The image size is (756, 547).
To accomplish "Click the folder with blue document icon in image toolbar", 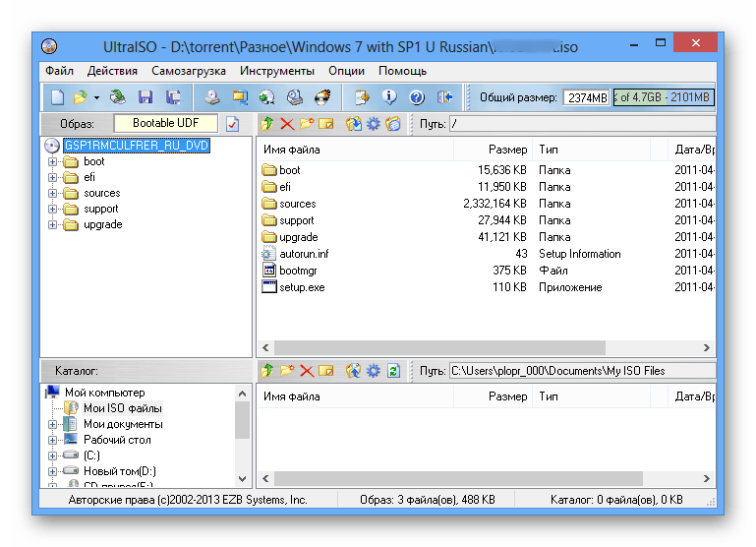I will click(393, 124).
